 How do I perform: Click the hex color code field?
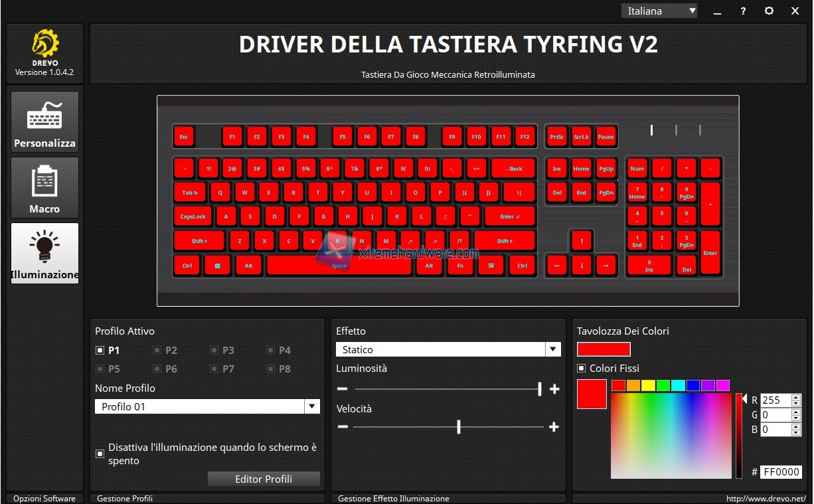[781, 472]
